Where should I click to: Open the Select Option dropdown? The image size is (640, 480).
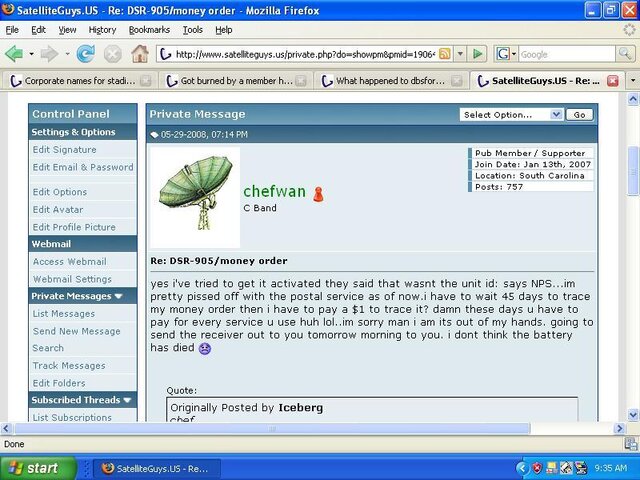point(511,115)
